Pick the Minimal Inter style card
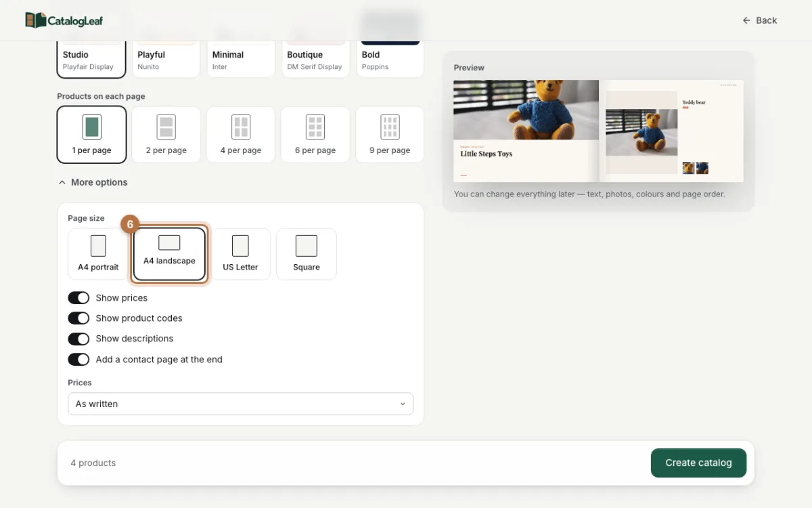The width and height of the screenshot is (812, 508). [241, 60]
